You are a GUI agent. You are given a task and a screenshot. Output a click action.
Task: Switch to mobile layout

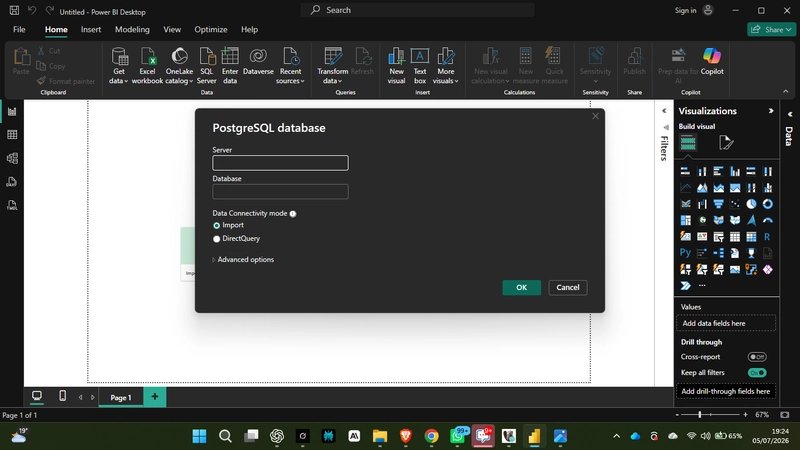coord(62,396)
